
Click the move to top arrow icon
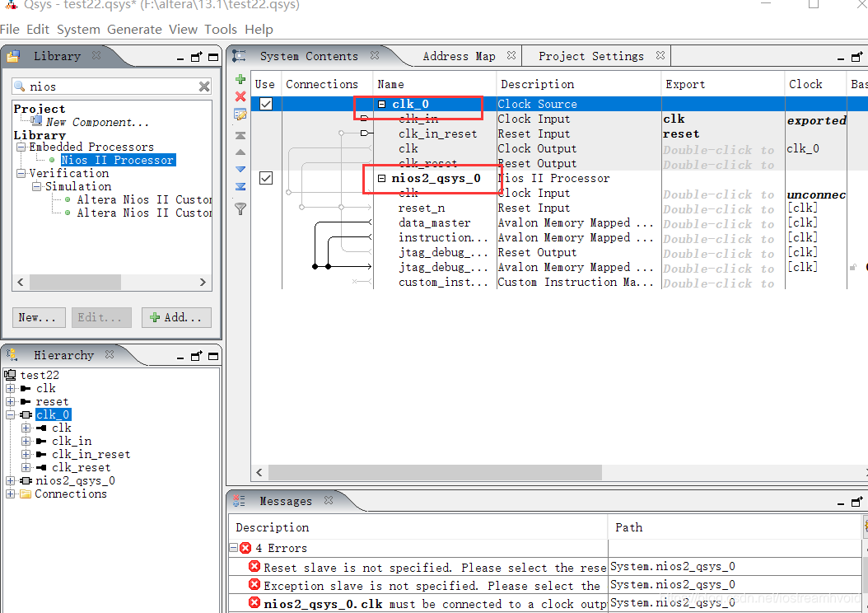tap(240, 135)
